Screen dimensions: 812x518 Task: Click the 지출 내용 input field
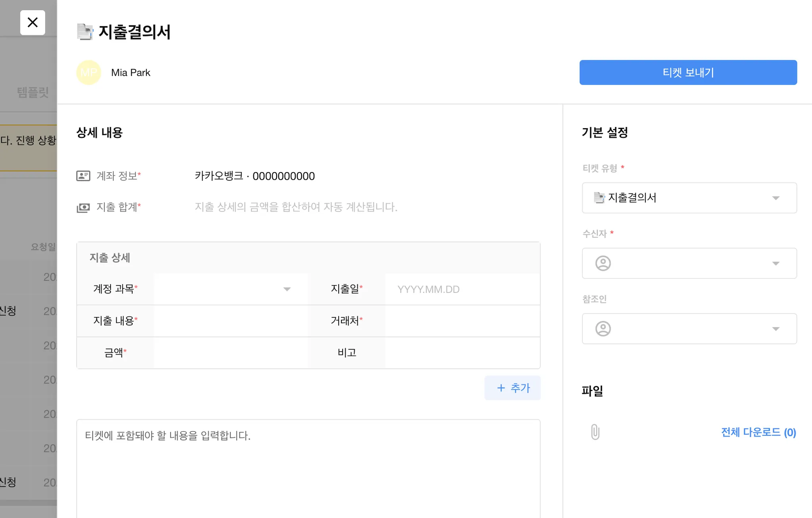click(230, 321)
